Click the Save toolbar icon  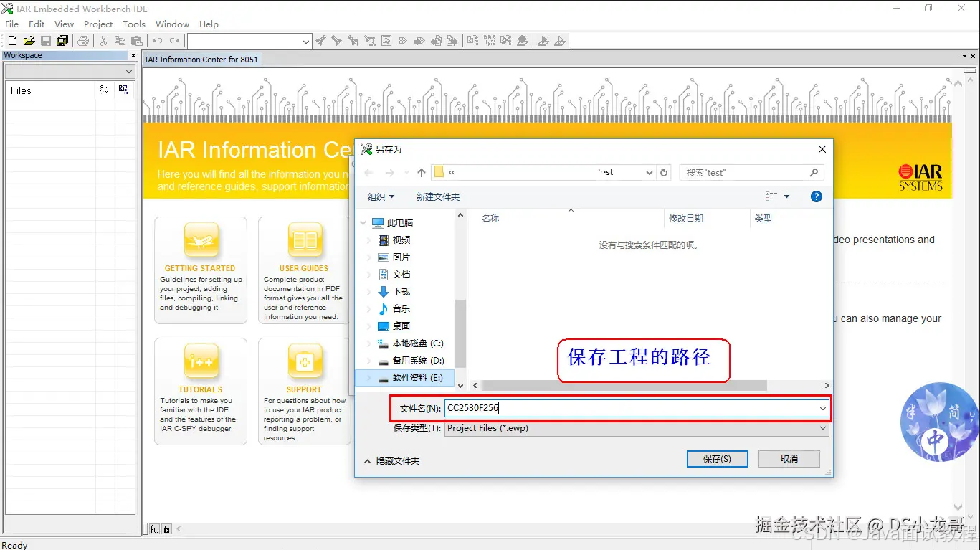[45, 41]
